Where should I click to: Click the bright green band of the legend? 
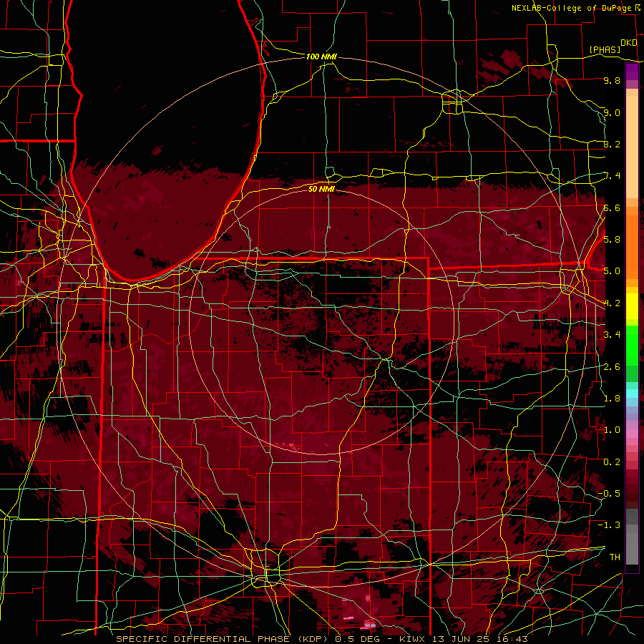click(x=632, y=345)
